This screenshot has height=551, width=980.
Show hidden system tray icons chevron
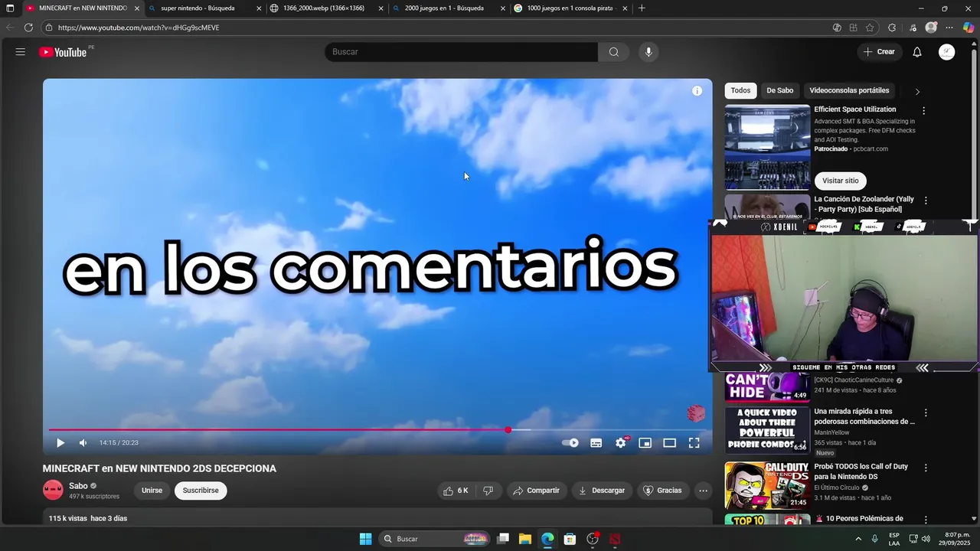coord(857,539)
